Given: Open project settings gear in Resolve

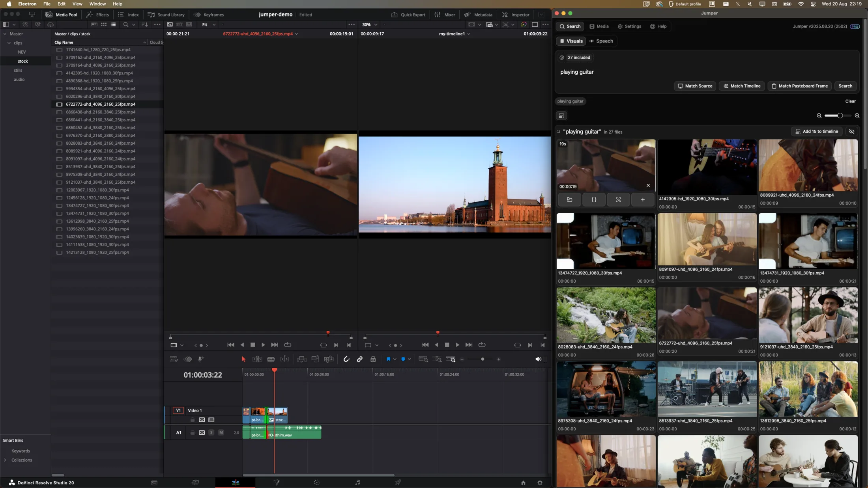Looking at the screenshot, I should coord(540,482).
